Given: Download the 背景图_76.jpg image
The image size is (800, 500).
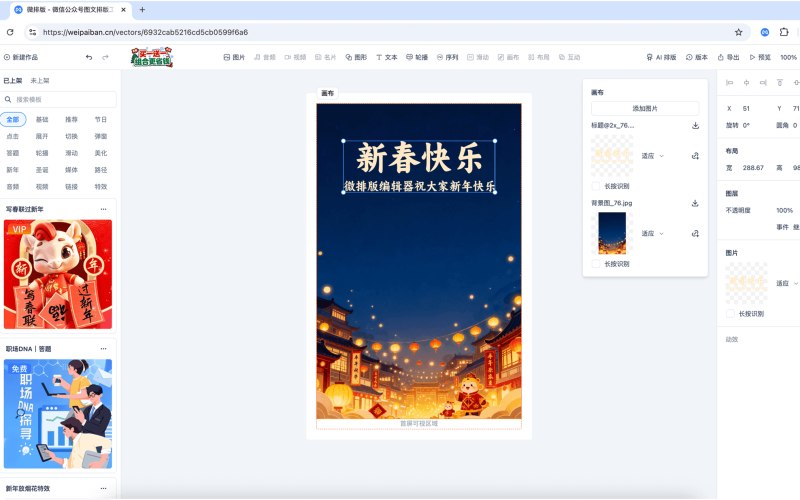Looking at the screenshot, I should click(x=695, y=203).
